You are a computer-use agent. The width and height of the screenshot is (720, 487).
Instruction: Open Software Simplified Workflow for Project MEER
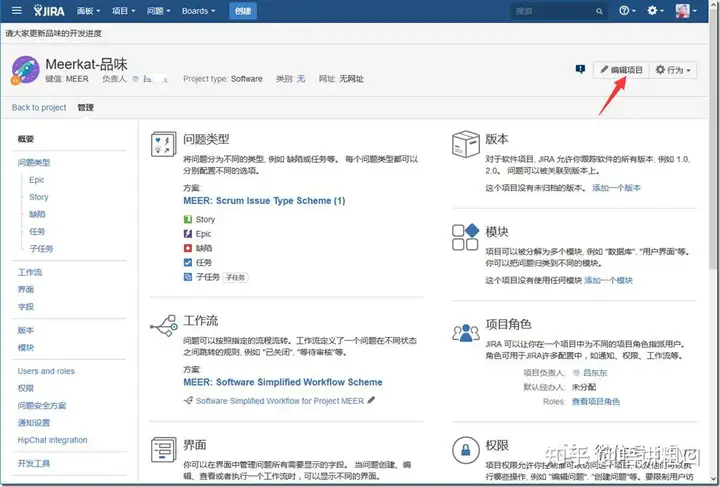pyautogui.click(x=280, y=401)
